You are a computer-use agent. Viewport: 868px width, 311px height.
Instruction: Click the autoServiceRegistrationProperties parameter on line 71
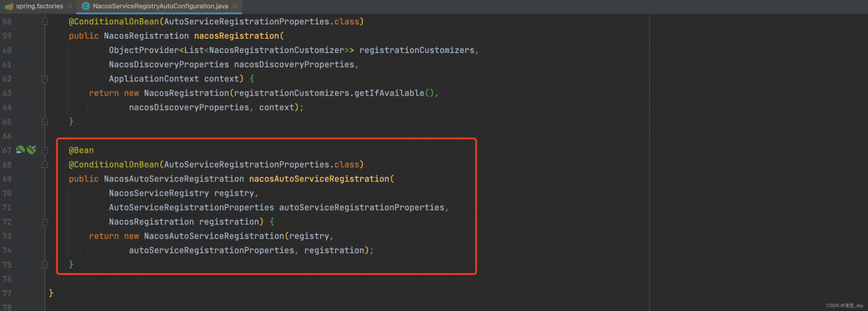tap(361, 207)
